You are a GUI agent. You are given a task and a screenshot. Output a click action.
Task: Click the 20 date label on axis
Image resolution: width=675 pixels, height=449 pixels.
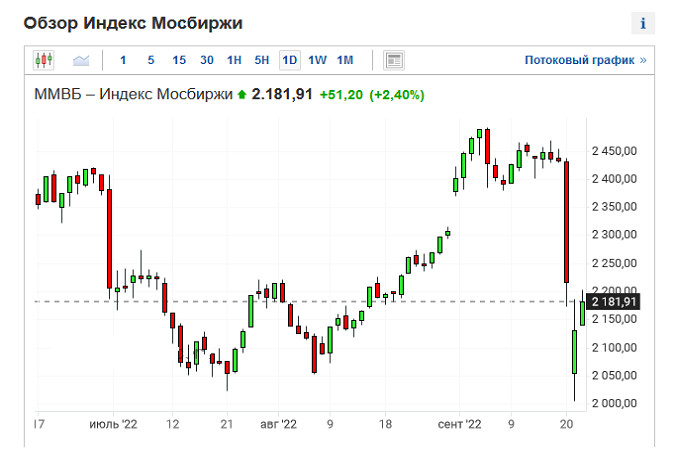point(567,424)
